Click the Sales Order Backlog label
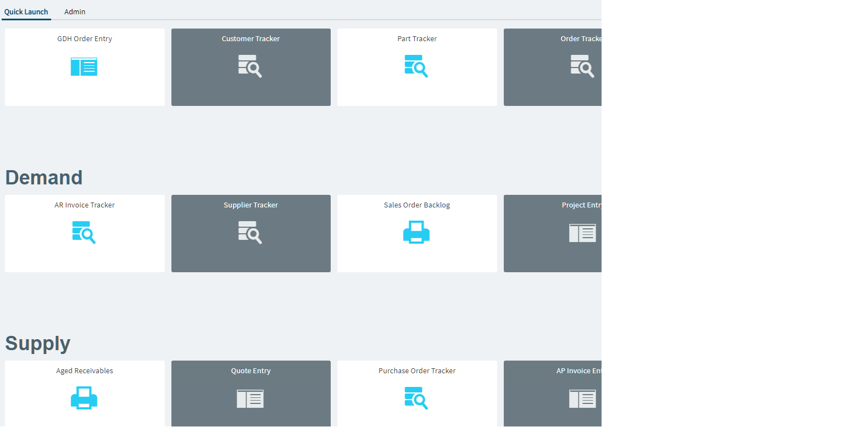The width and height of the screenshot is (868, 427). click(417, 205)
